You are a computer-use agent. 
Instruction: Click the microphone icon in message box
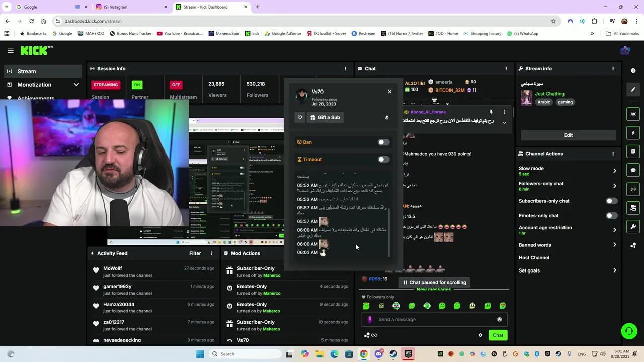click(x=370, y=319)
